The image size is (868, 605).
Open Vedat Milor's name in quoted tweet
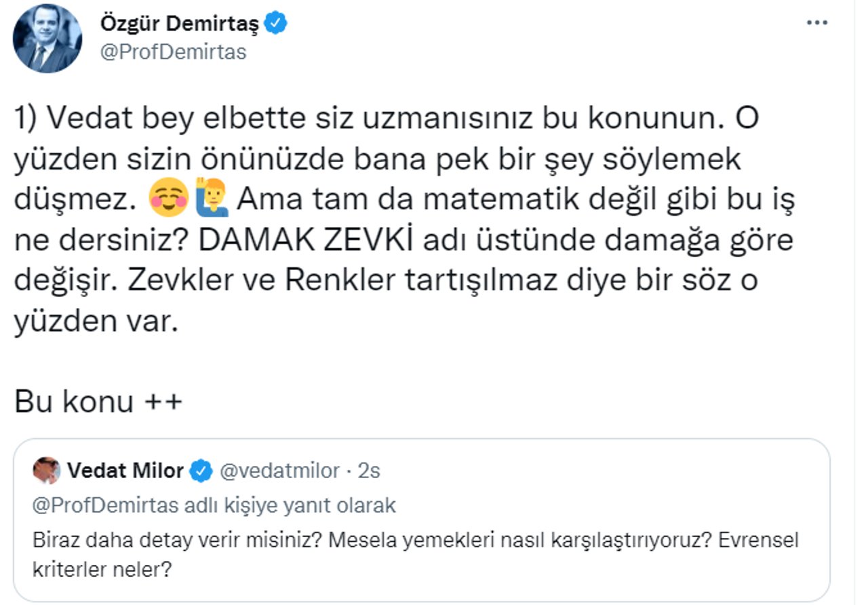[x=125, y=471]
